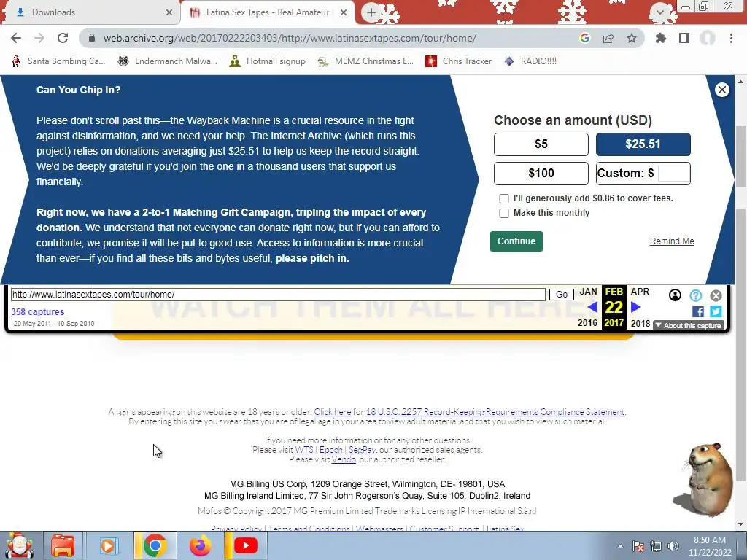
Task: Open the tab search dropdown arrow
Action: [x=660, y=12]
